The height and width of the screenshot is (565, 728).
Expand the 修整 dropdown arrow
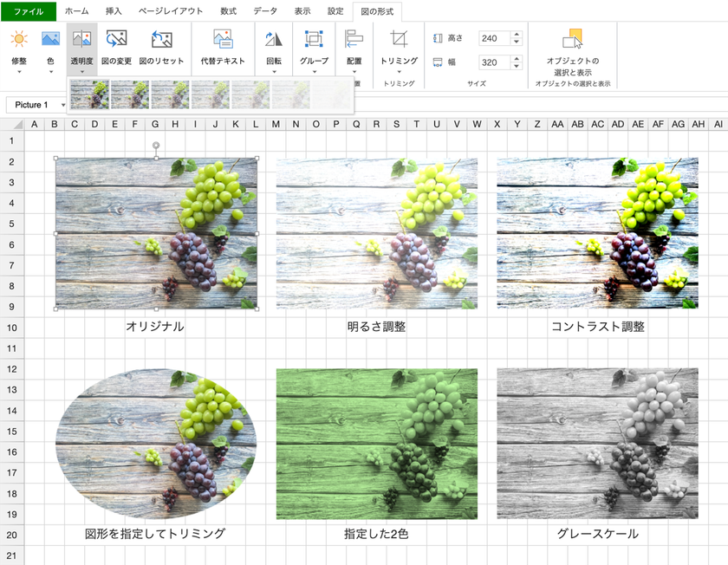click(x=19, y=72)
